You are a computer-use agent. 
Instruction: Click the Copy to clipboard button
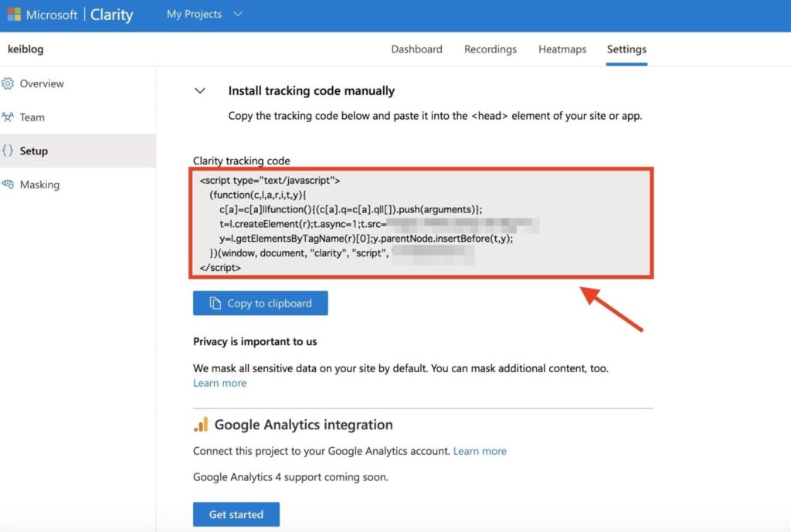[x=260, y=303]
